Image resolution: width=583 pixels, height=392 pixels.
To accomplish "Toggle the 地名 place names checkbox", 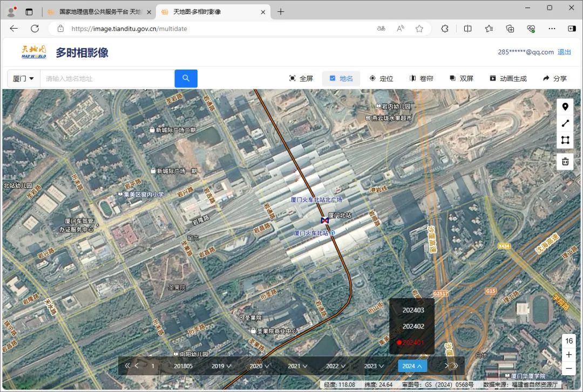I will (x=341, y=78).
